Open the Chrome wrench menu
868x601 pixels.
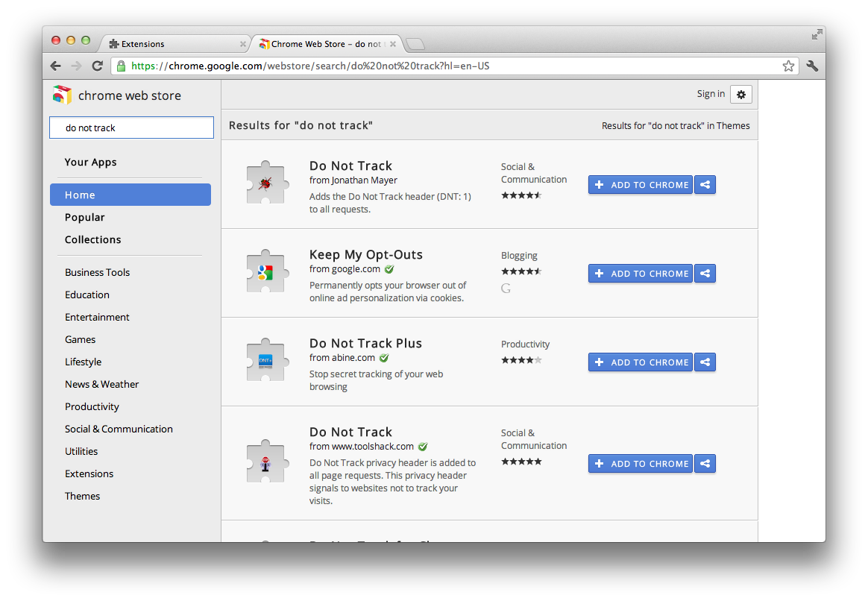click(x=812, y=66)
